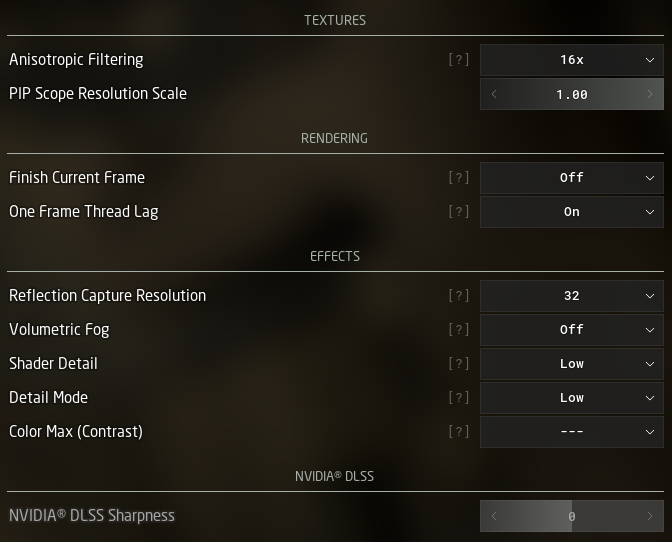Open the Anisotropic Filtering 16x dropdown
Viewport: 672px width, 542px height.
coord(571,60)
